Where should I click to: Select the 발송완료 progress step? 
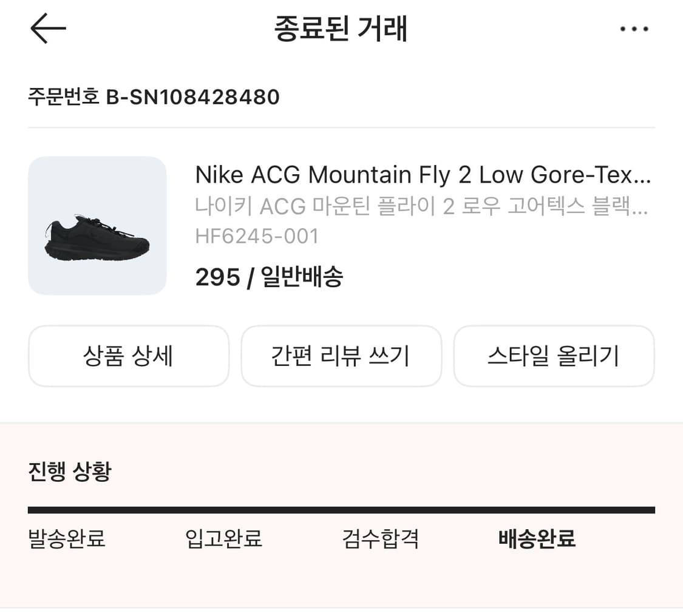pyautogui.click(x=67, y=538)
